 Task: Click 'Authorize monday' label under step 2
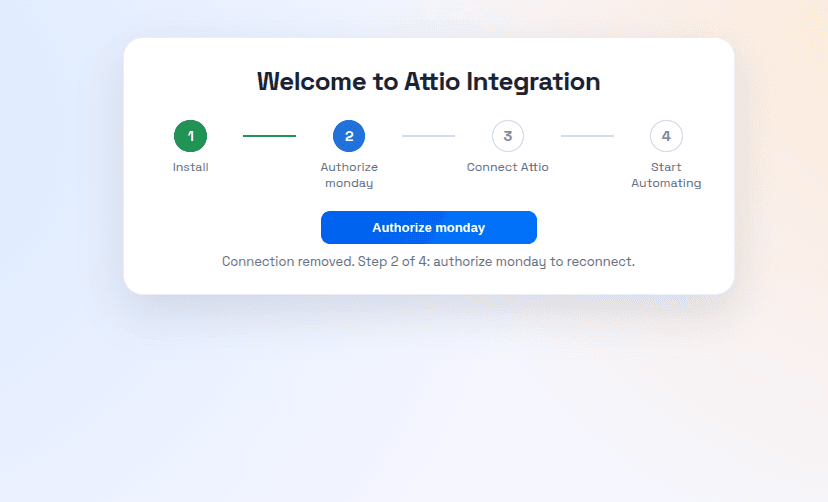349,175
